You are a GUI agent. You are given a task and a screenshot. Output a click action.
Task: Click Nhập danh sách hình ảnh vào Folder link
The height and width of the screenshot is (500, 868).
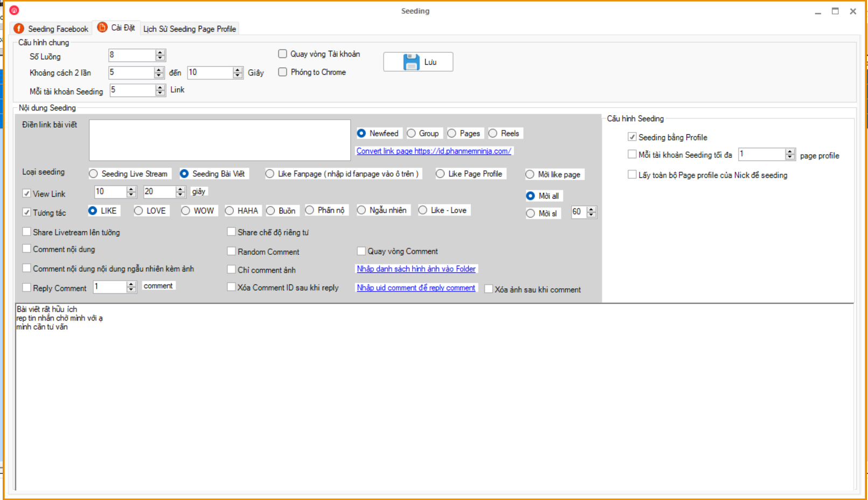click(x=416, y=269)
